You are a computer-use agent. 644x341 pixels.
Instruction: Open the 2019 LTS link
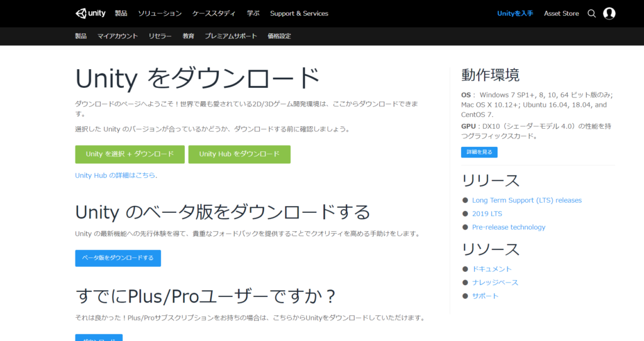click(x=487, y=214)
